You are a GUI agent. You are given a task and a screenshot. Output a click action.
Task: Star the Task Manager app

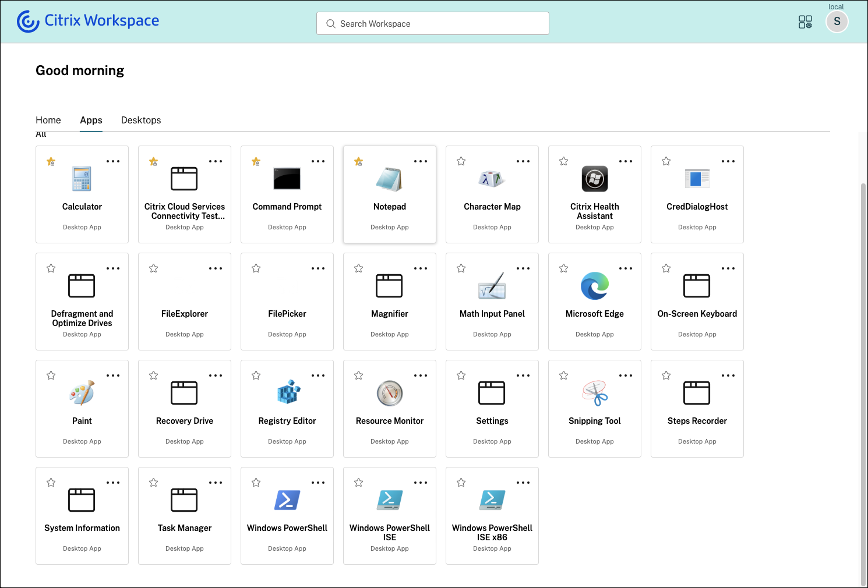pyautogui.click(x=154, y=483)
